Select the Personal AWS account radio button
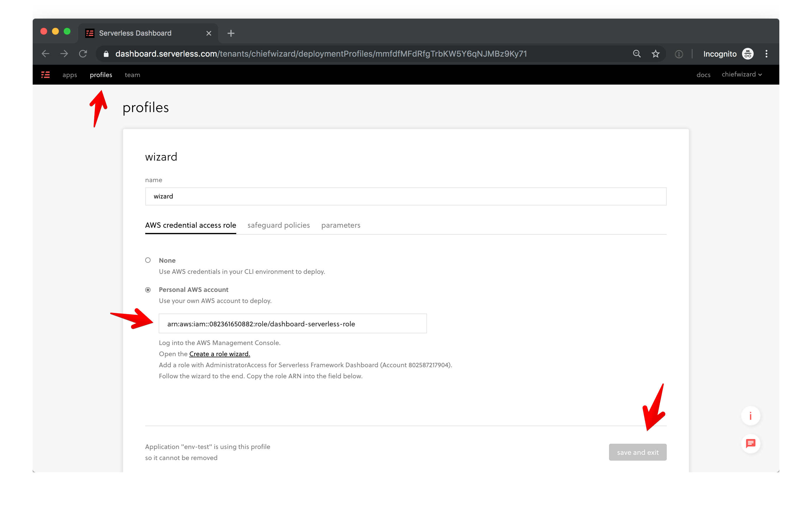 (x=148, y=290)
